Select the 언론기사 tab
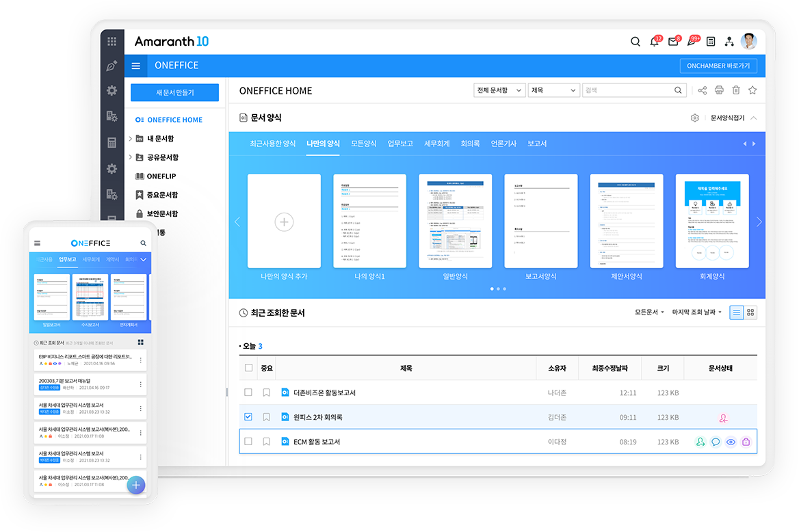 click(503, 144)
